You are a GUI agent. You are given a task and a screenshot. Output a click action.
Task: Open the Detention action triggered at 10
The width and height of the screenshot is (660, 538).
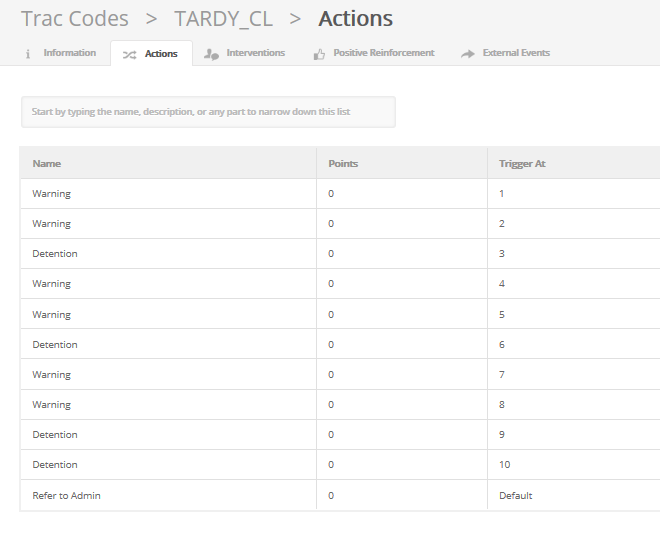(x=55, y=465)
